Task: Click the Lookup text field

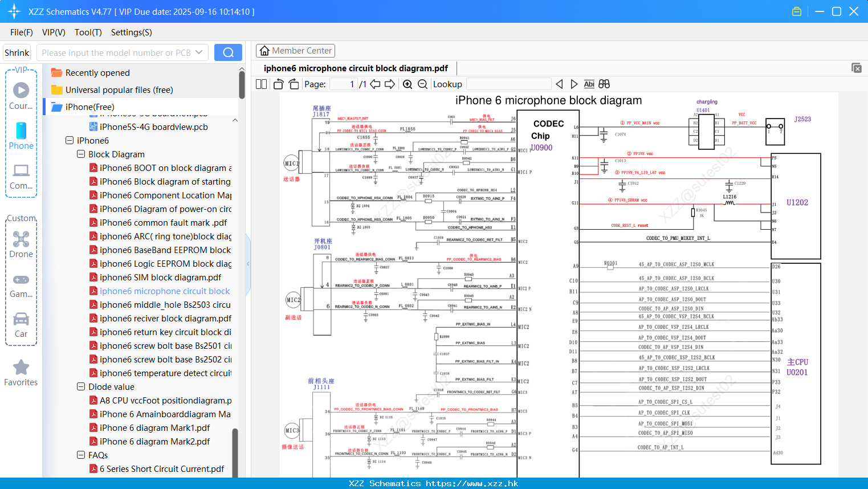Action: (508, 84)
